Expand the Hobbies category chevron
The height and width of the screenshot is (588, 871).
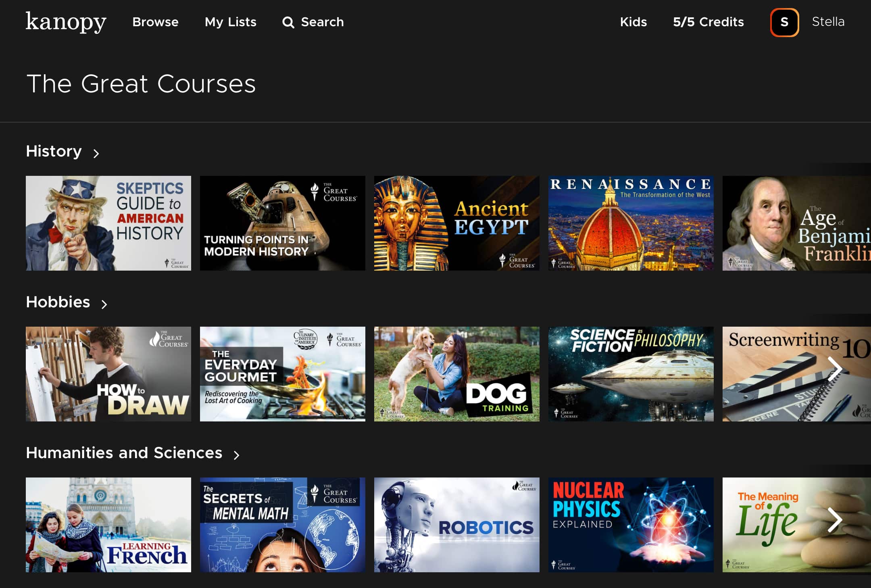click(x=104, y=304)
